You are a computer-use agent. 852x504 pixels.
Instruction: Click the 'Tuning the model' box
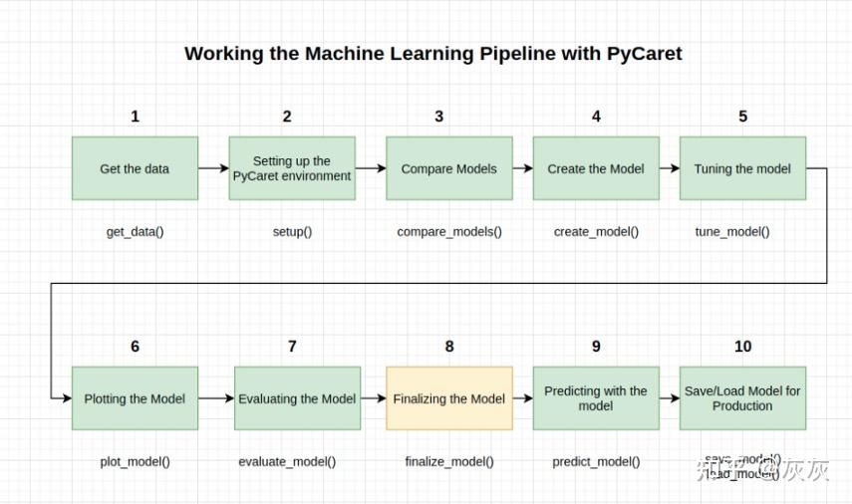pos(742,168)
